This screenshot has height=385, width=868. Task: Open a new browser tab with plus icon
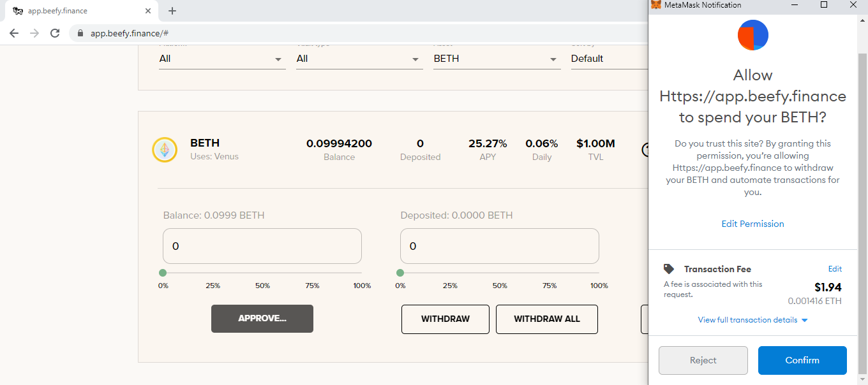(172, 11)
